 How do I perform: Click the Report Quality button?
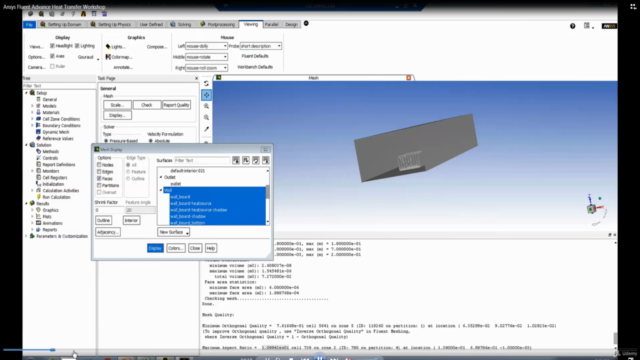pos(176,105)
